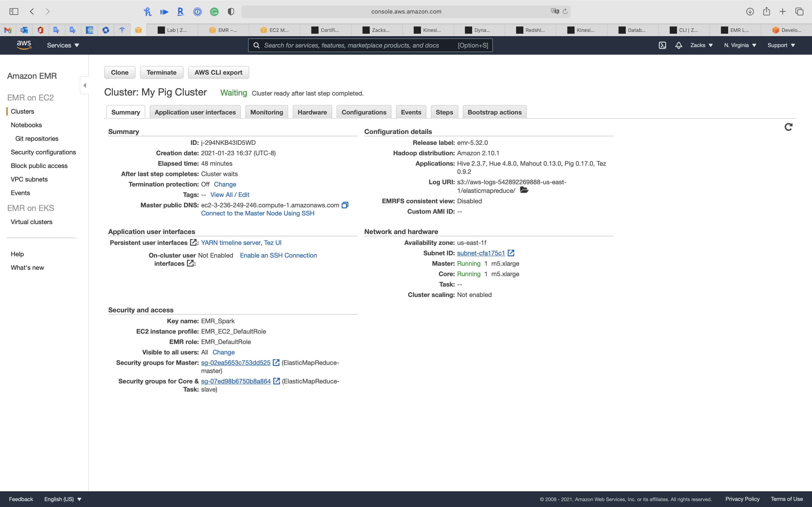The image size is (812, 507).
Task: Open the N. Virginia region dropdown
Action: pyautogui.click(x=740, y=45)
